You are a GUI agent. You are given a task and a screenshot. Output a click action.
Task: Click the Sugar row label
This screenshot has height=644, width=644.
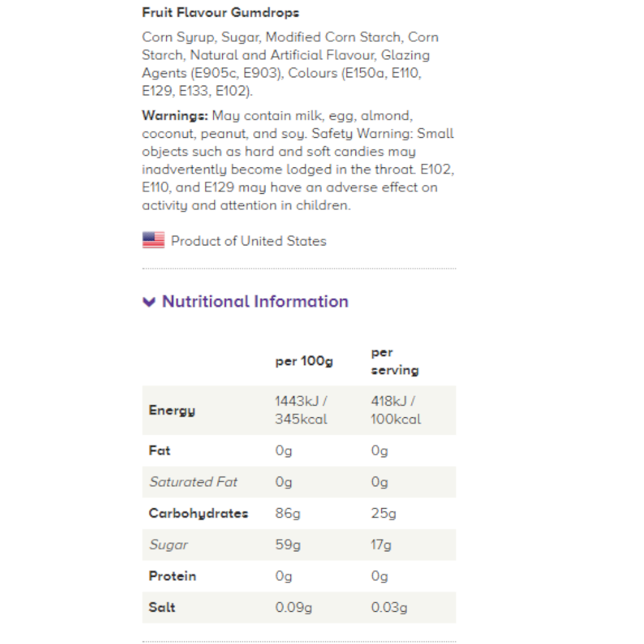169,545
